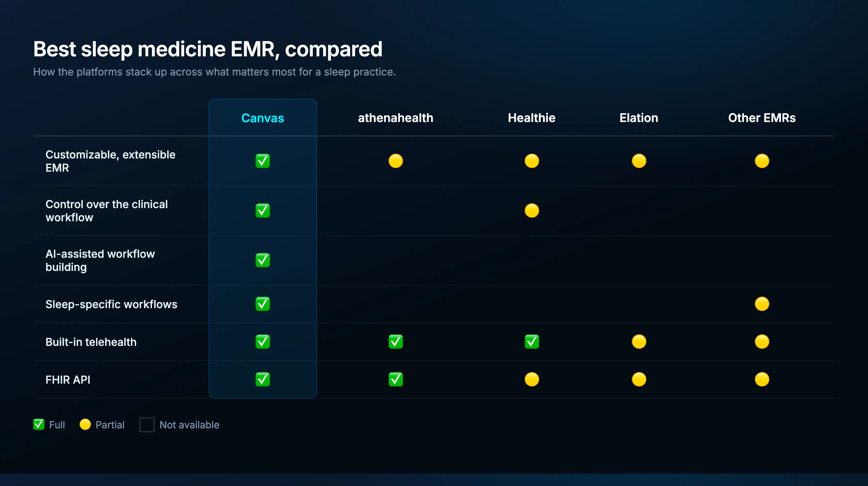The height and width of the screenshot is (486, 868).
Task: Click Elation partial dot for FHIR API
Action: (x=639, y=379)
